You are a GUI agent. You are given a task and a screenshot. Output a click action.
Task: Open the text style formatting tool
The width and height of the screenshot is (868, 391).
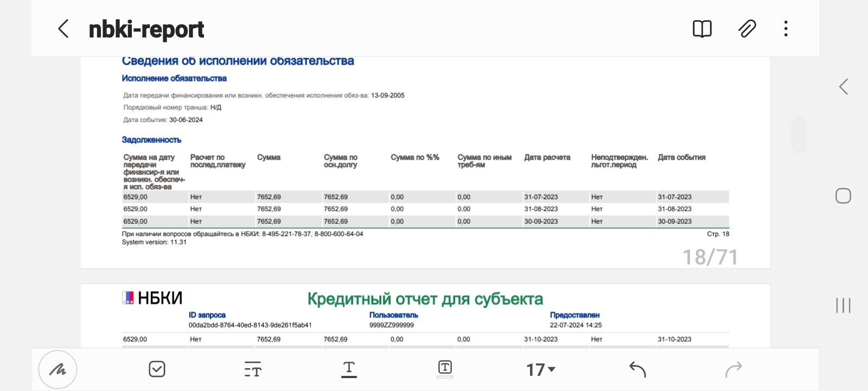253,369
